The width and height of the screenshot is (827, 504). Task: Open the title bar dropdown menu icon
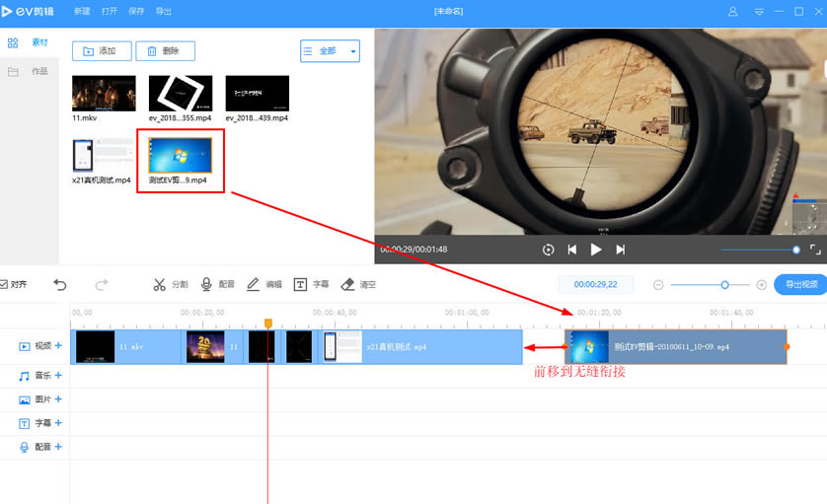[758, 12]
